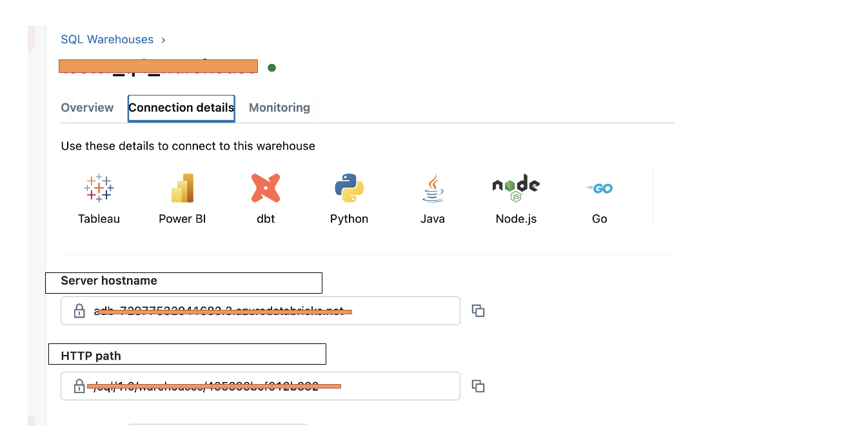This screenshot has width=868, height=426.
Task: Switch to the Overview tab
Action: click(87, 107)
